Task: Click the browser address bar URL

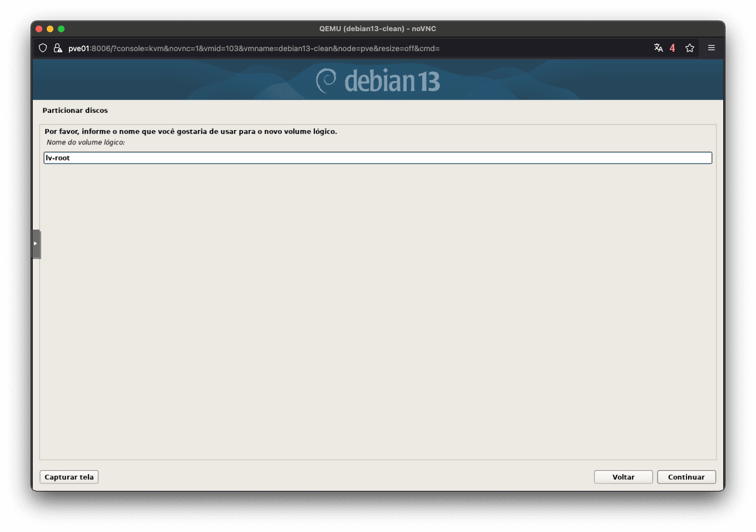Action: click(x=254, y=48)
